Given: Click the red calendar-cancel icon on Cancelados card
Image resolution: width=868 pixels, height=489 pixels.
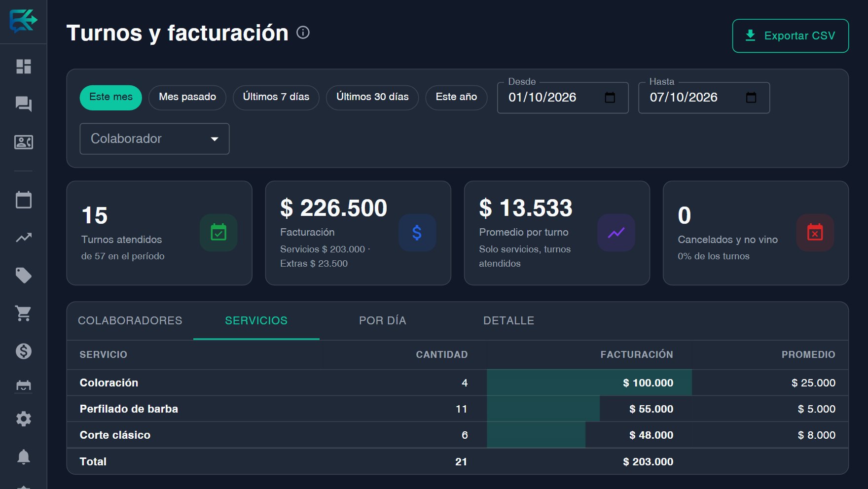Looking at the screenshot, I should [x=815, y=233].
